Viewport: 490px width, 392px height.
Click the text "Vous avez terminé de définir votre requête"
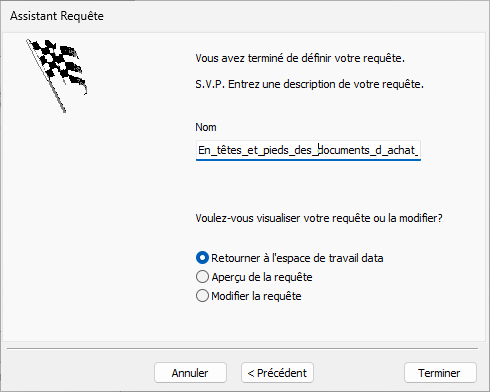pos(300,58)
